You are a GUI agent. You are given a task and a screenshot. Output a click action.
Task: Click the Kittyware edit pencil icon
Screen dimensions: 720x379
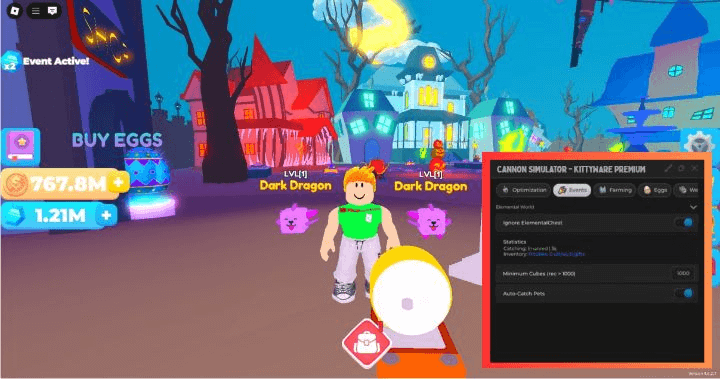(x=668, y=169)
